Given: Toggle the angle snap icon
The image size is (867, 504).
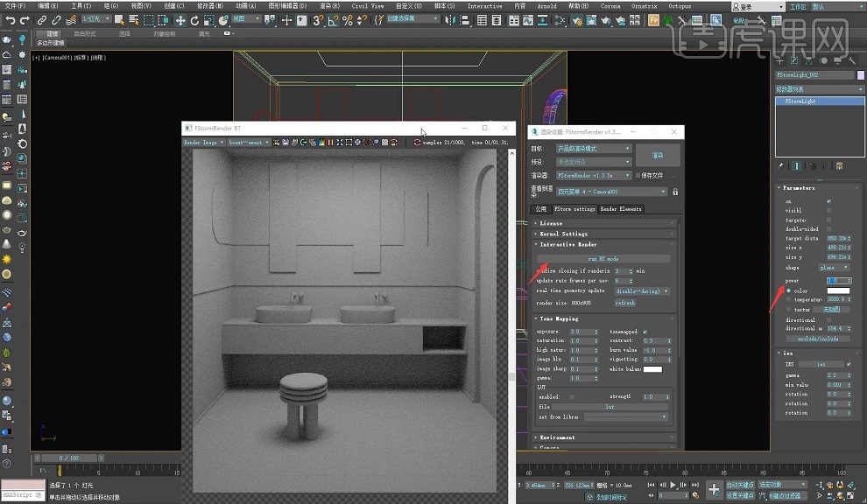Looking at the screenshot, I should coord(332,20).
